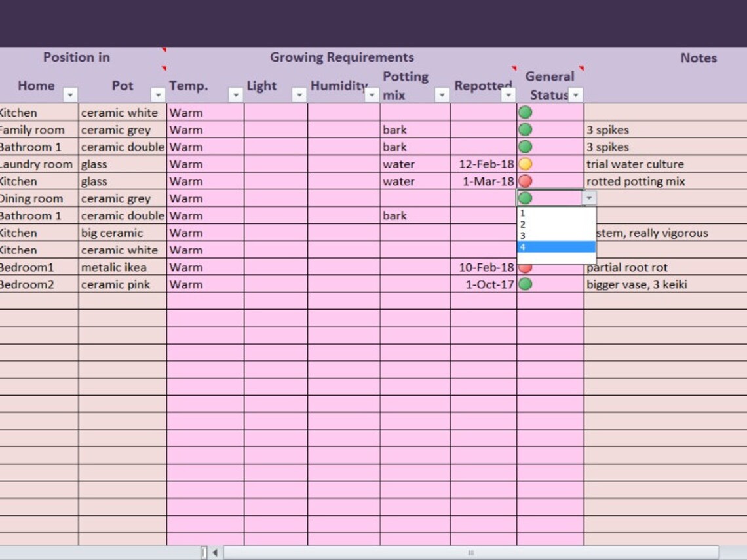Click the green status icon on Family room row
The image size is (747, 560).
point(524,129)
